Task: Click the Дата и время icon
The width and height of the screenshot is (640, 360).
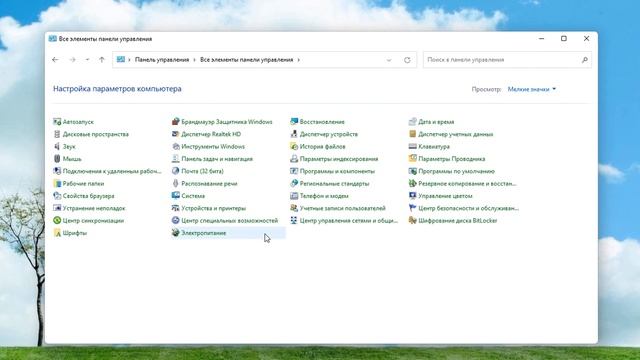Action: pos(413,122)
